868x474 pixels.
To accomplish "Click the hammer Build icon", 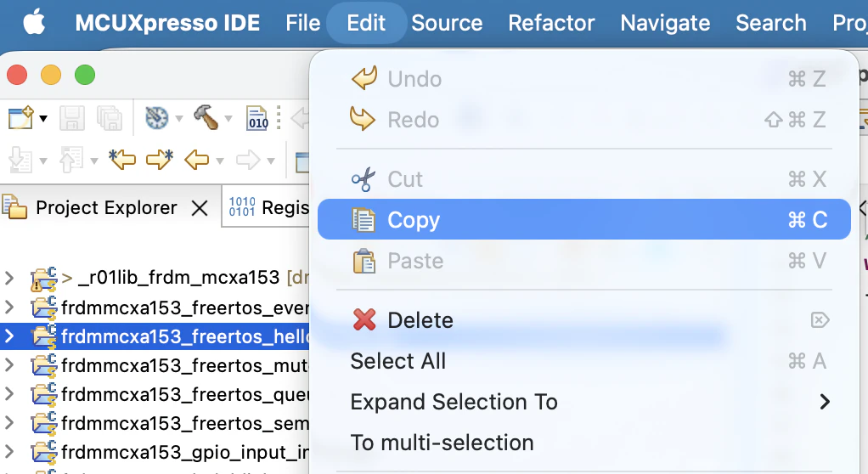I will pyautogui.click(x=206, y=117).
